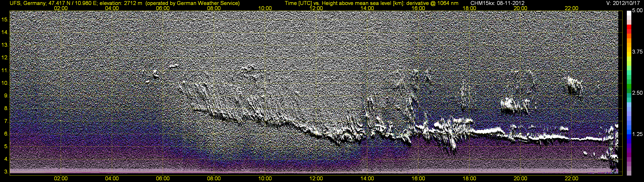The height and width of the screenshot is (182, 644).
Task: Click the 18:00 label on upper time axis
Action: [x=469, y=8]
